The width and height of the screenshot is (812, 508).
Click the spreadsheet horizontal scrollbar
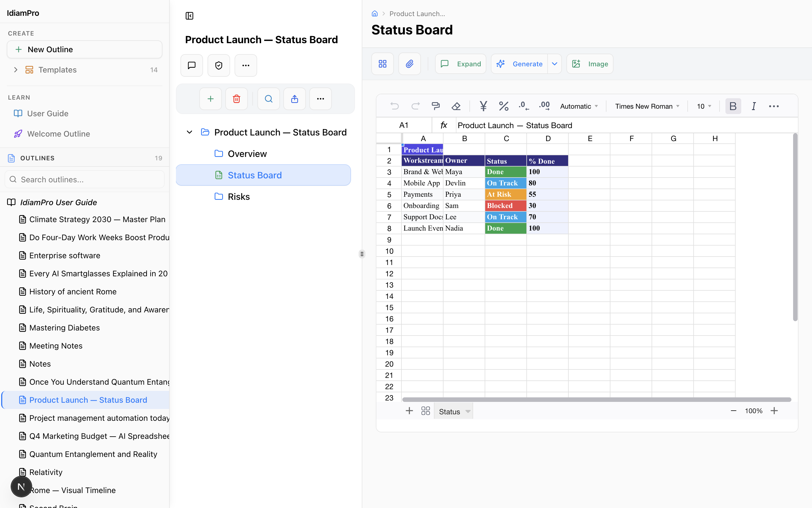[597, 399]
